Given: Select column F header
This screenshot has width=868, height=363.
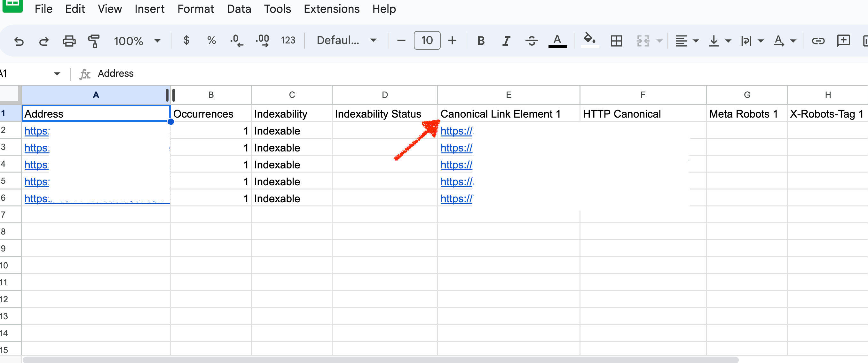Looking at the screenshot, I should [643, 95].
